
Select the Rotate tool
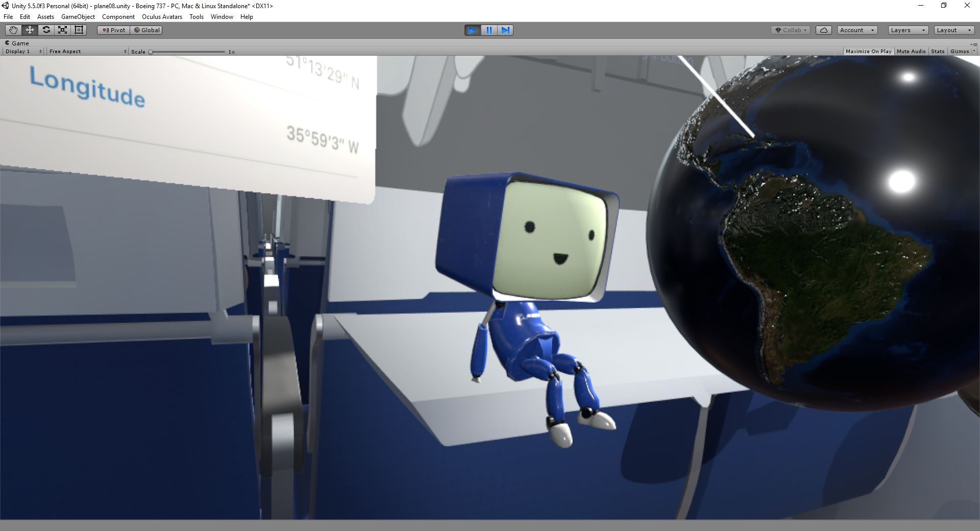pos(46,30)
